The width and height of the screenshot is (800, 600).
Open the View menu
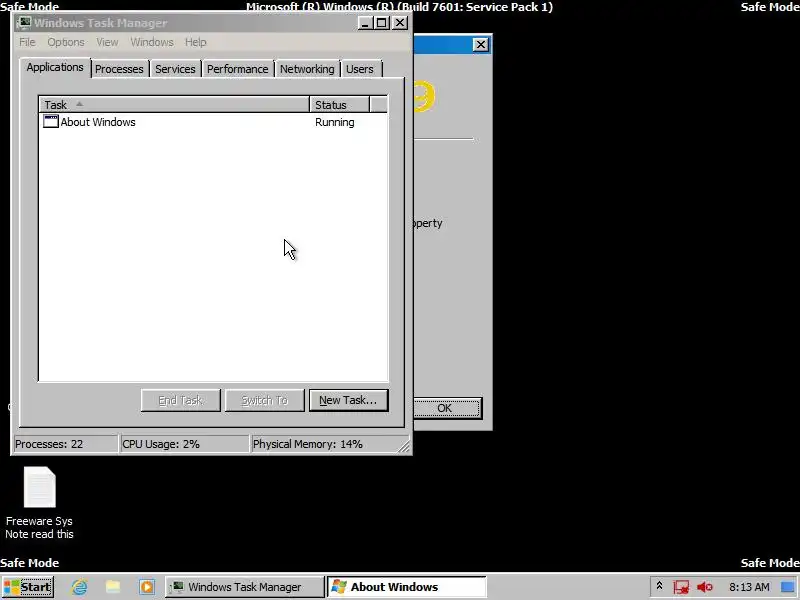107,42
